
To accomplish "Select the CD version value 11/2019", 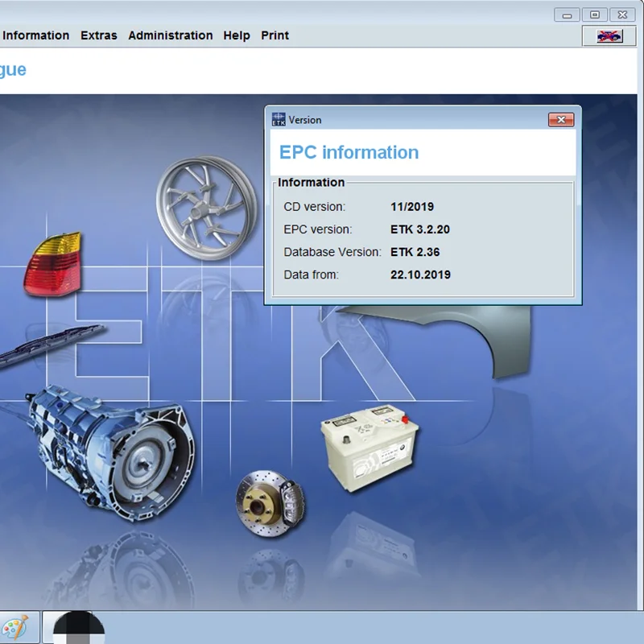I will 412,207.
